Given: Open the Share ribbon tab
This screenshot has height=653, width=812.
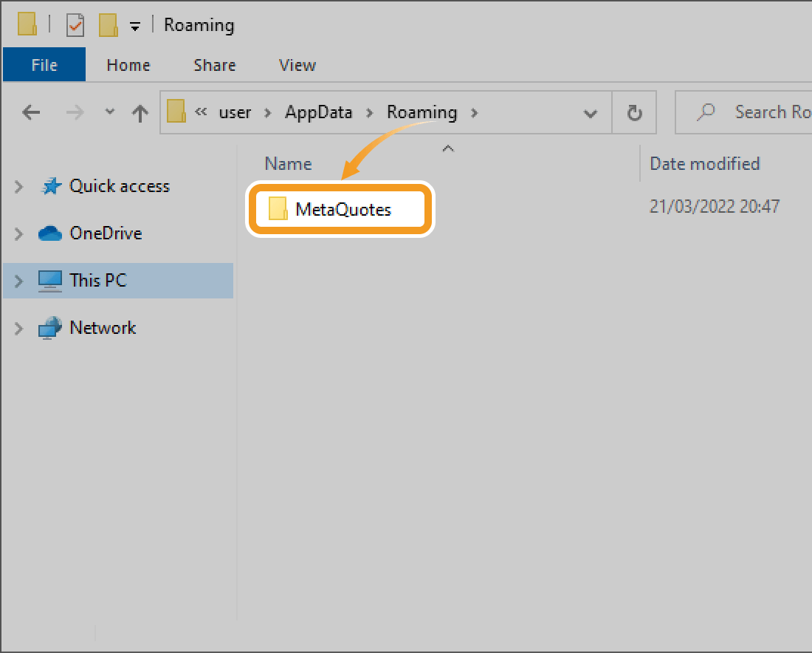Looking at the screenshot, I should point(214,65).
